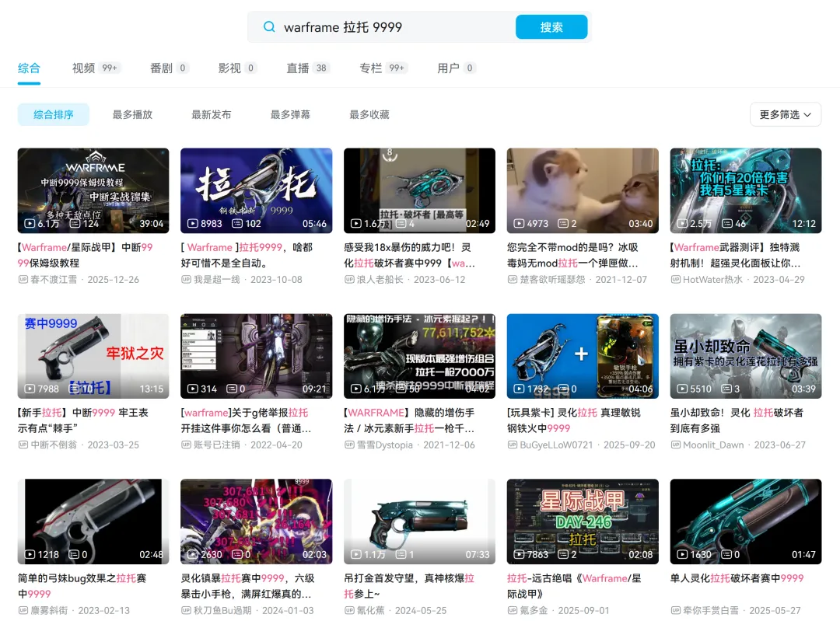
Task: Open title 独特溅射机制 武器测评
Action: pyautogui.click(x=736, y=256)
